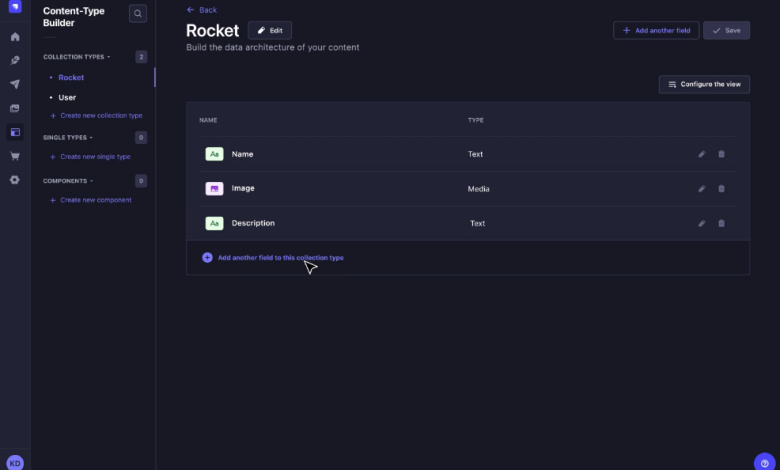This screenshot has width=780, height=470.
Task: Open Content Manager feather icon
Action: coord(15,60)
